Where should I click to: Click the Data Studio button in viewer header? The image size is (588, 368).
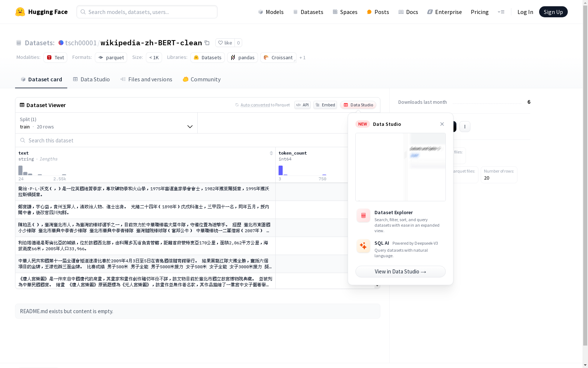tap(358, 105)
